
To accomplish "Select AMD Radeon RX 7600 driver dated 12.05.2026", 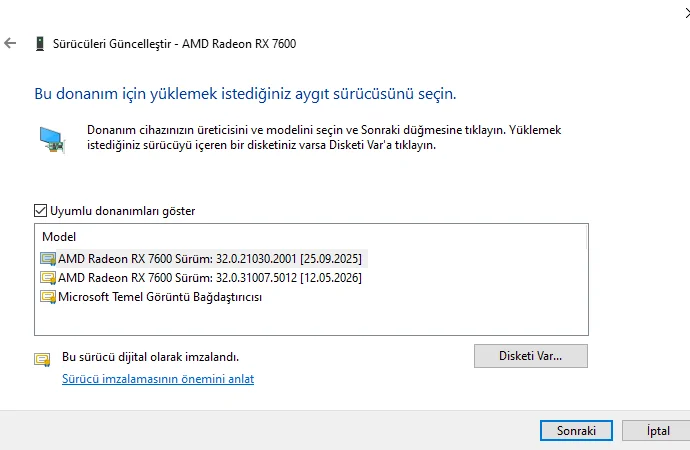I will tap(209, 278).
